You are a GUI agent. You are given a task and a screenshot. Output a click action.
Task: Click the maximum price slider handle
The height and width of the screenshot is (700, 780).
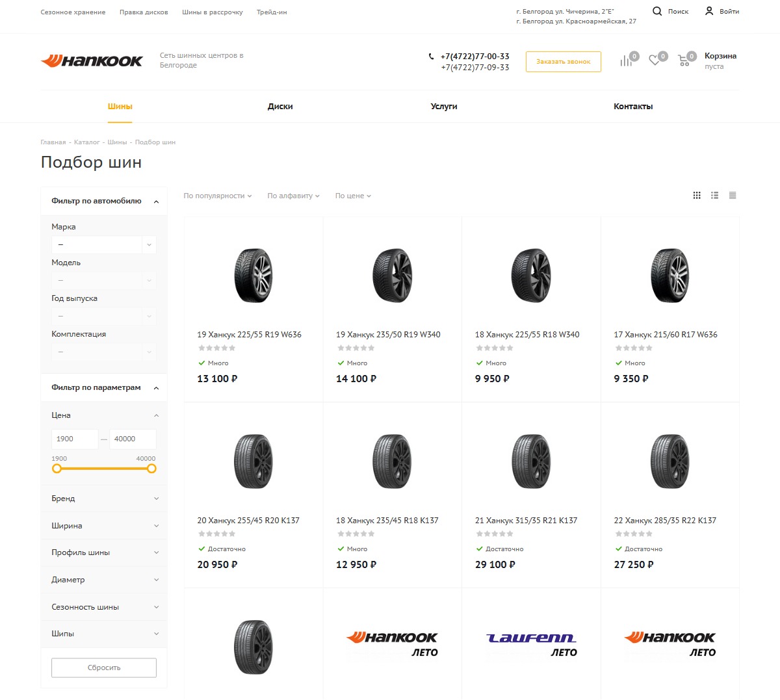pyautogui.click(x=151, y=469)
